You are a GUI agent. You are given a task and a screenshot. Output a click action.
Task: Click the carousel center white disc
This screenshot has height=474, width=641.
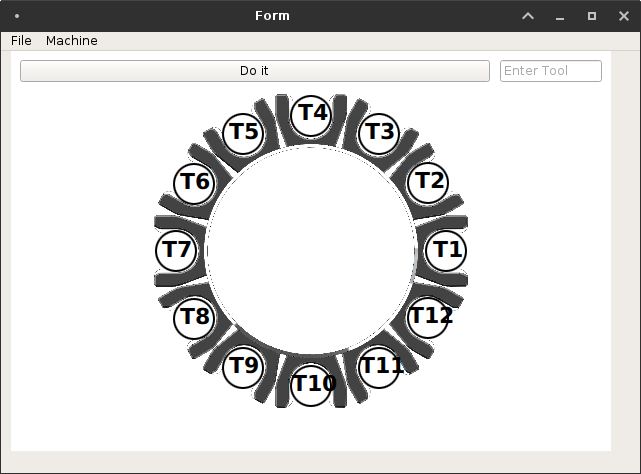pos(311,250)
